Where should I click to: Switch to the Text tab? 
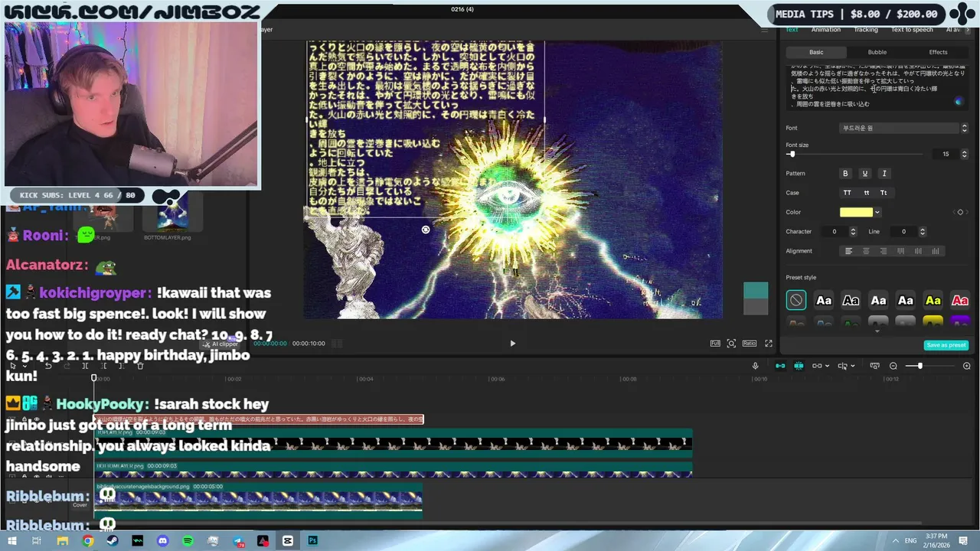coord(792,30)
